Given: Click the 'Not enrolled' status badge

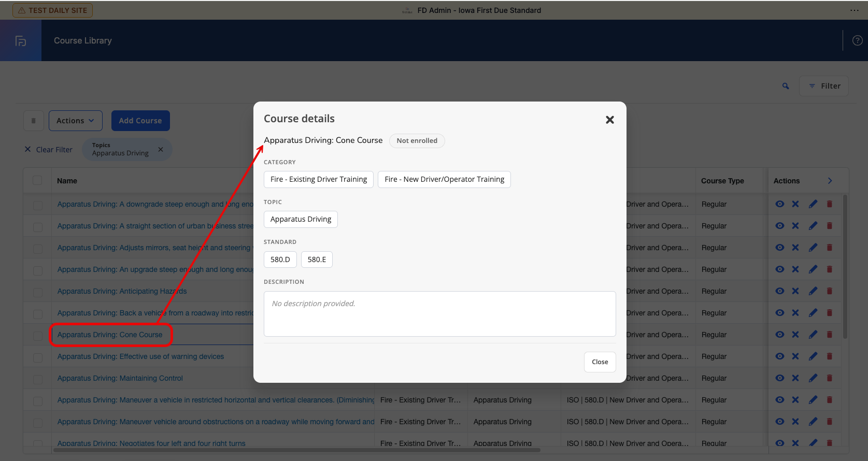Looking at the screenshot, I should pos(417,140).
